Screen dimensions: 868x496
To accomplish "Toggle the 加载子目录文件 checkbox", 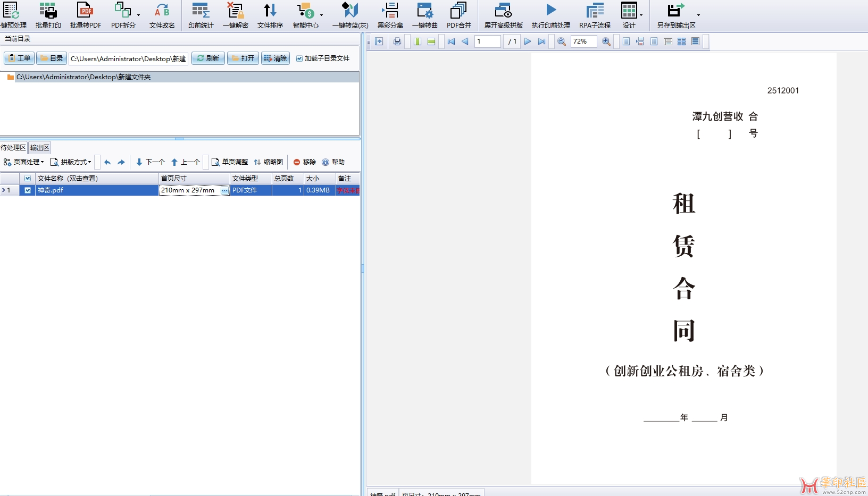I will (x=299, y=58).
